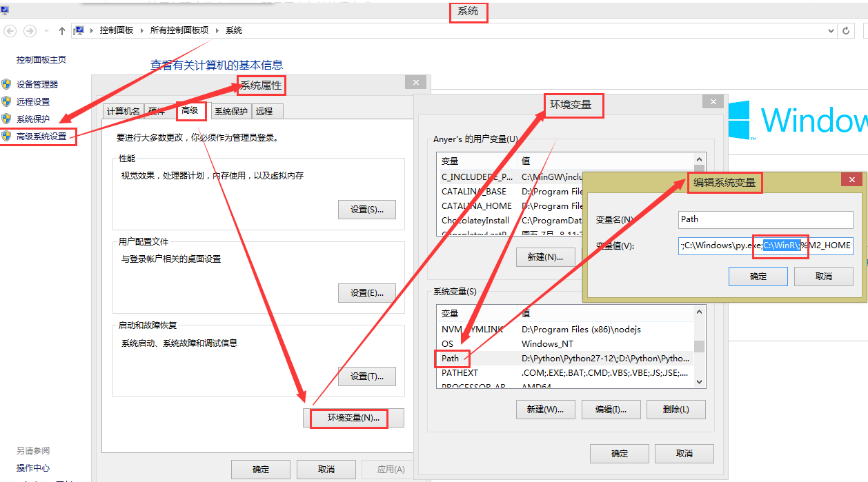Screen dimensions: 868x482
Task: Click 设置(S)... in the 性能 section
Action: (367, 210)
